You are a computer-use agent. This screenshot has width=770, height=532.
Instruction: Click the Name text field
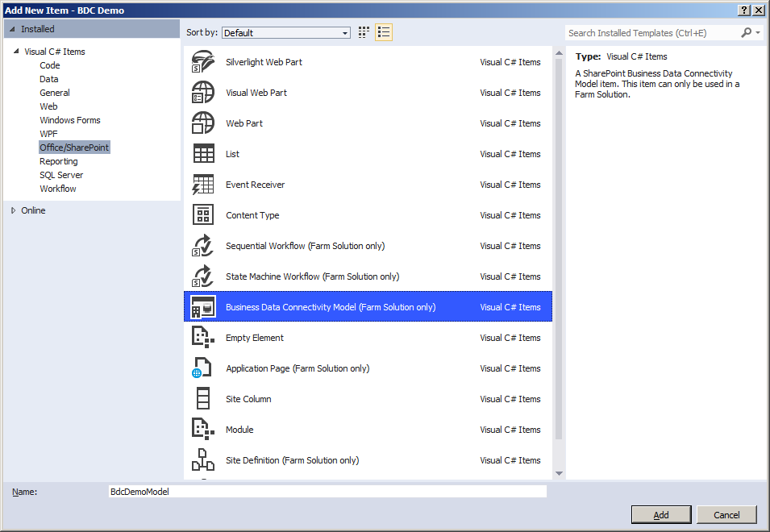[327, 491]
